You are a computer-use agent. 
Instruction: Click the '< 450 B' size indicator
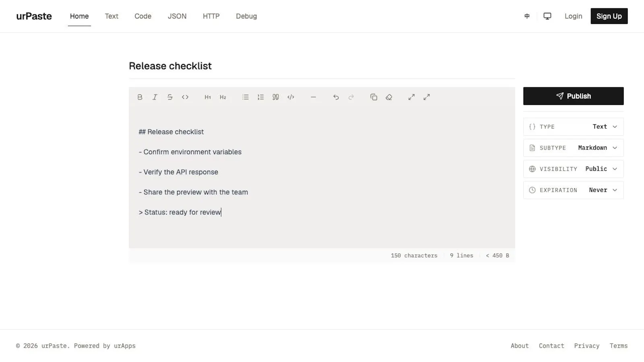click(x=497, y=255)
